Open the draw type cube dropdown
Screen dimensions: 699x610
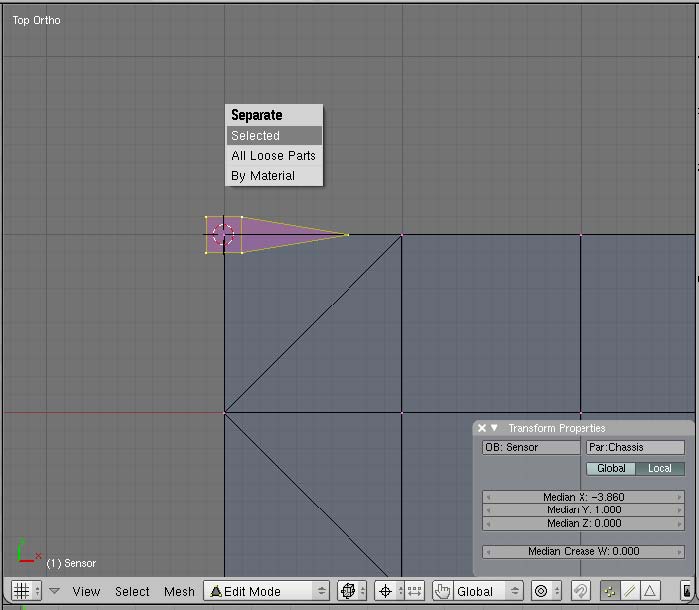352,591
